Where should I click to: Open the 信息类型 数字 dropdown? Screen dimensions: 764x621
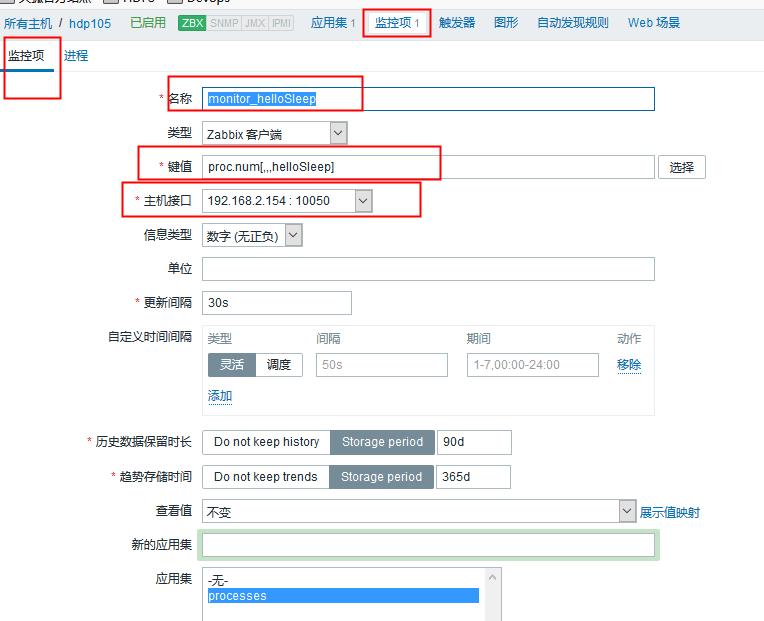(252, 235)
